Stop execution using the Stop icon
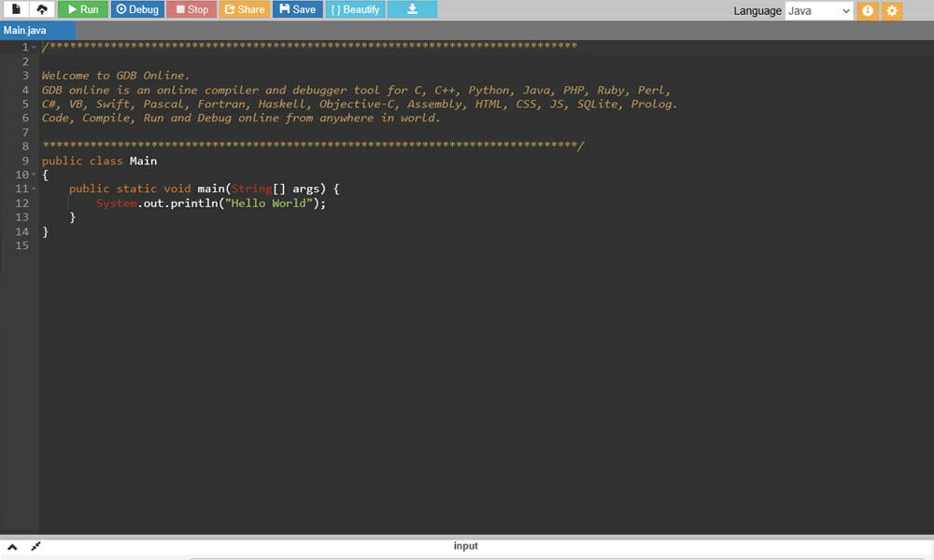The height and width of the screenshot is (560, 934). pos(191,10)
